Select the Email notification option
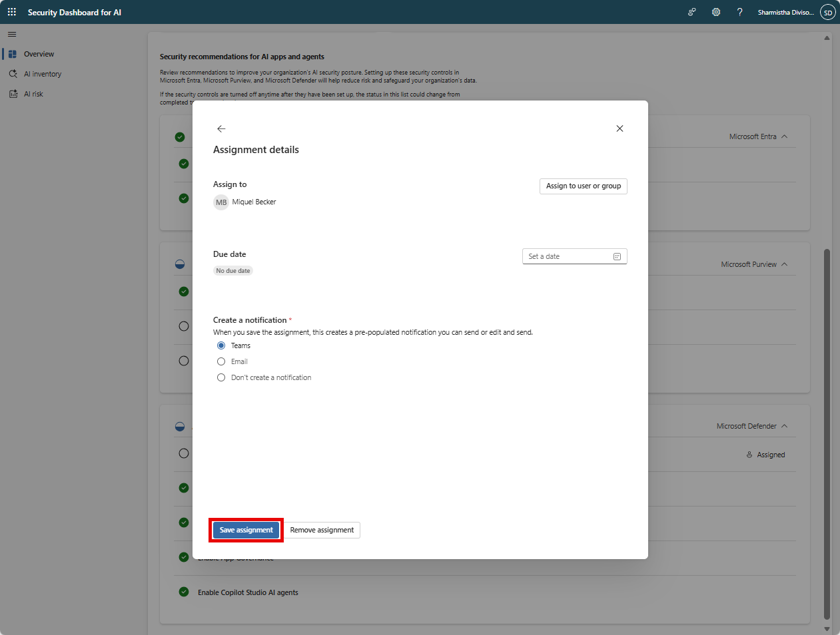The image size is (840, 635). 221,361
